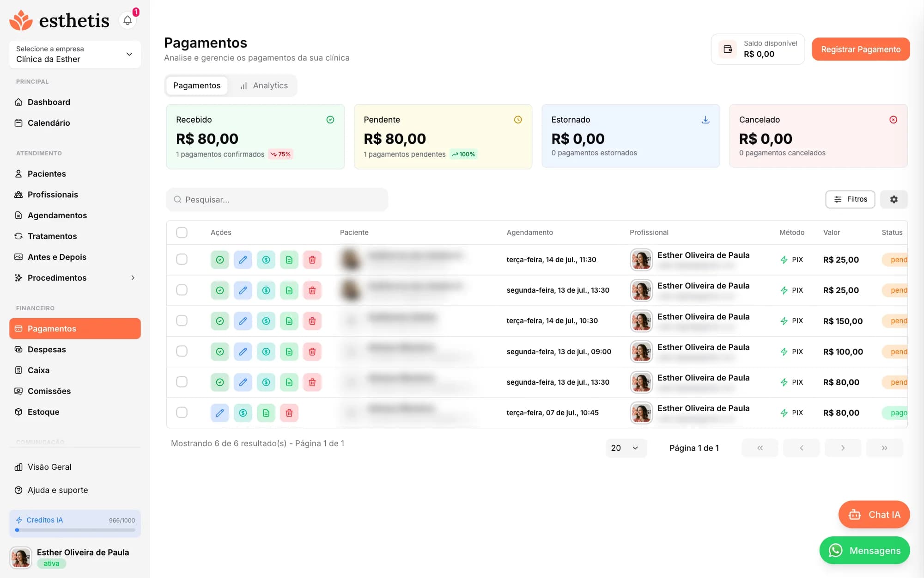Delete the paid R$ 80,00 payment via trash icon
924x578 pixels.
(x=289, y=412)
